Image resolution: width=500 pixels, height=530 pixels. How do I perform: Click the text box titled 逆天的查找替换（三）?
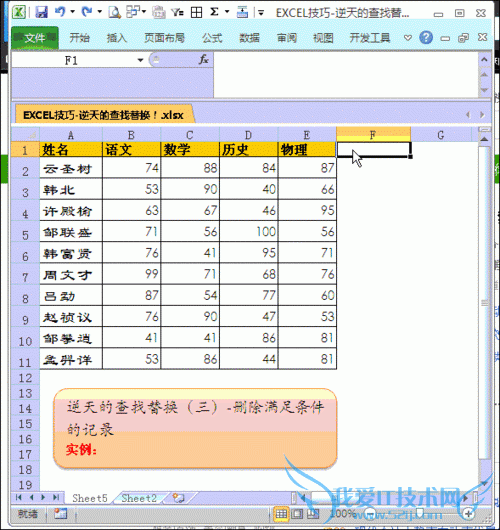click(x=195, y=429)
